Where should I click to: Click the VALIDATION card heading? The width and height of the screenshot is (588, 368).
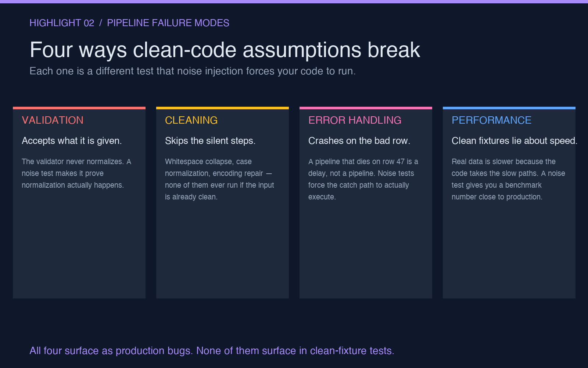coord(53,120)
